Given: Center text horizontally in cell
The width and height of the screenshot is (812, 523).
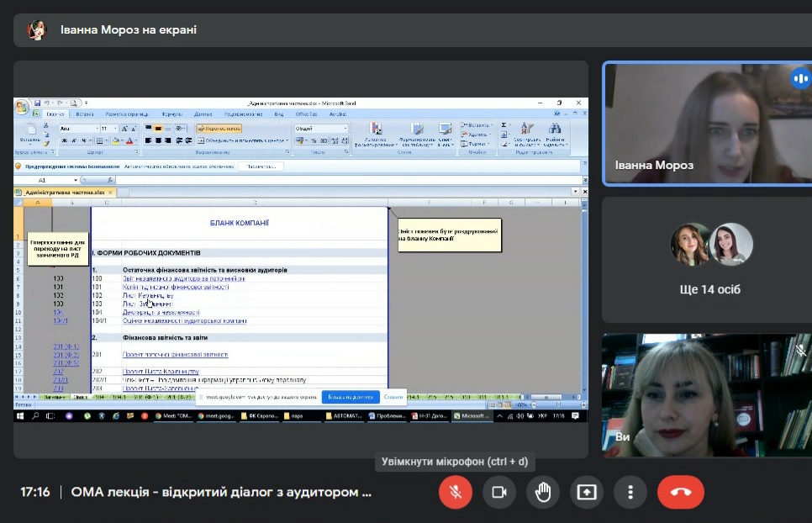Looking at the screenshot, I should click(159, 140).
